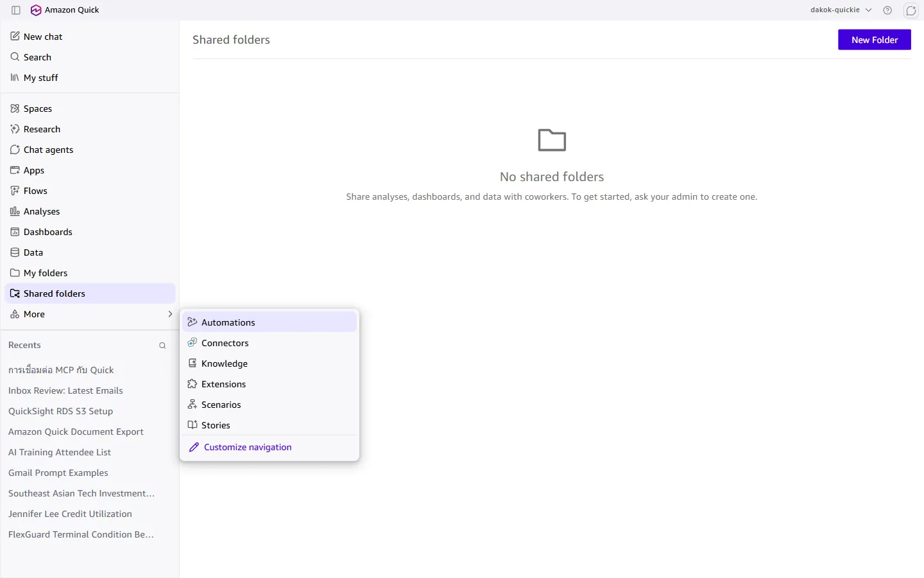The width and height of the screenshot is (924, 578).
Task: Click the Customize navigation pencil icon
Action: pos(194,447)
